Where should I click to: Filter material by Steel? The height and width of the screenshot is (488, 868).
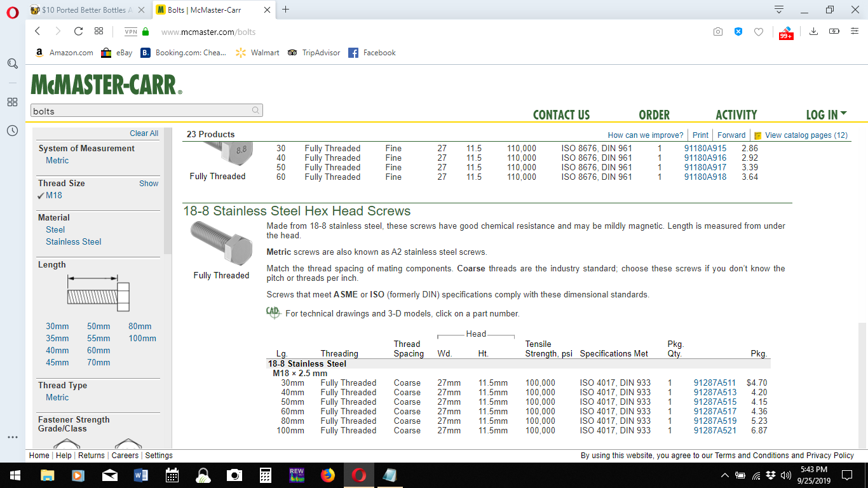pos(55,229)
